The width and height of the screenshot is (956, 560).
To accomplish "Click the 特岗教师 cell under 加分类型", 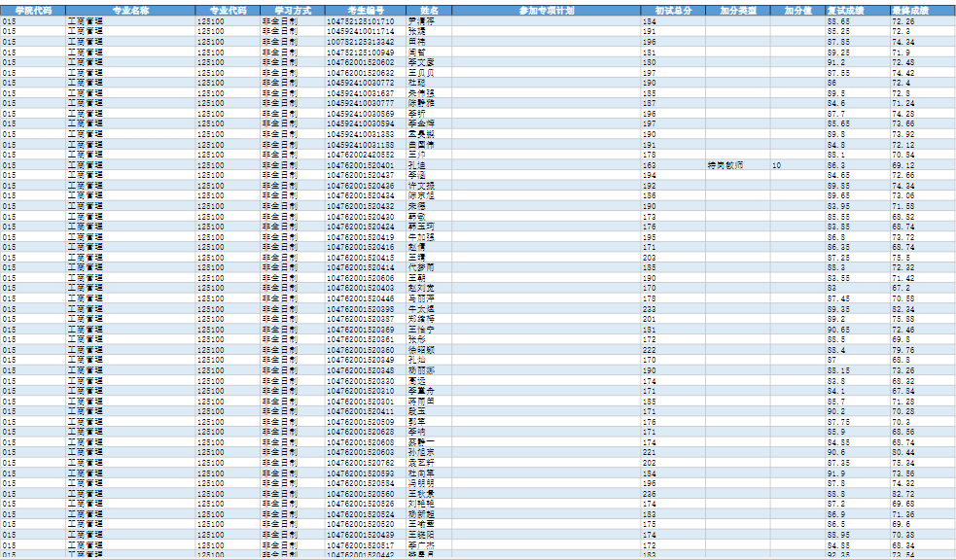I will (726, 166).
